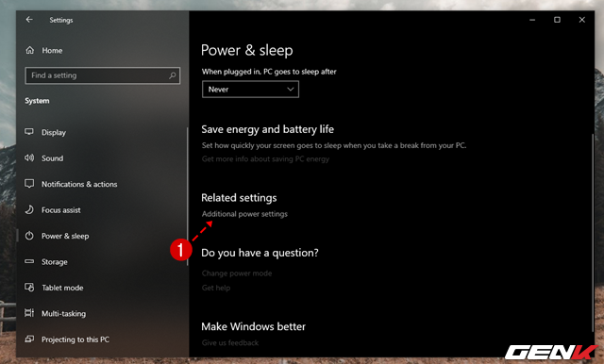
Task: Click the Do you have a question? heading
Action: pyautogui.click(x=260, y=253)
